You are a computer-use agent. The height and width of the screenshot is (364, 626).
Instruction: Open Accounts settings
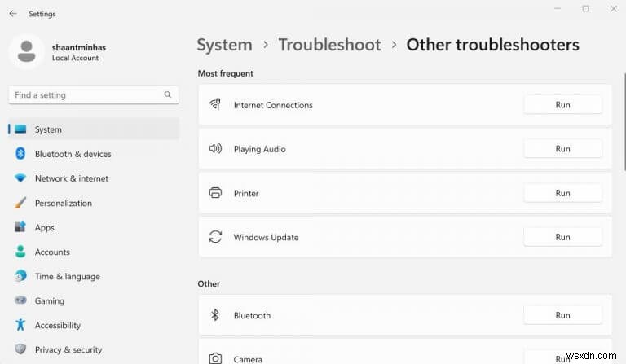click(x=94, y=252)
